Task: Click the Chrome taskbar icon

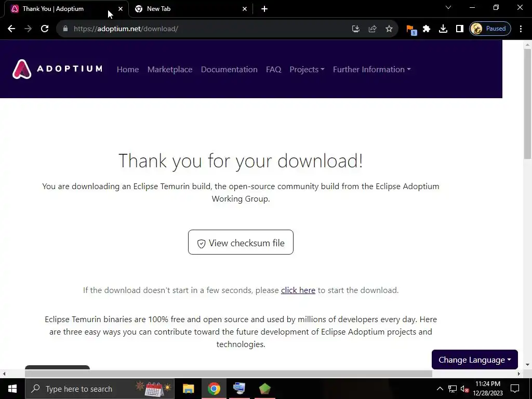Action: [x=214, y=389]
